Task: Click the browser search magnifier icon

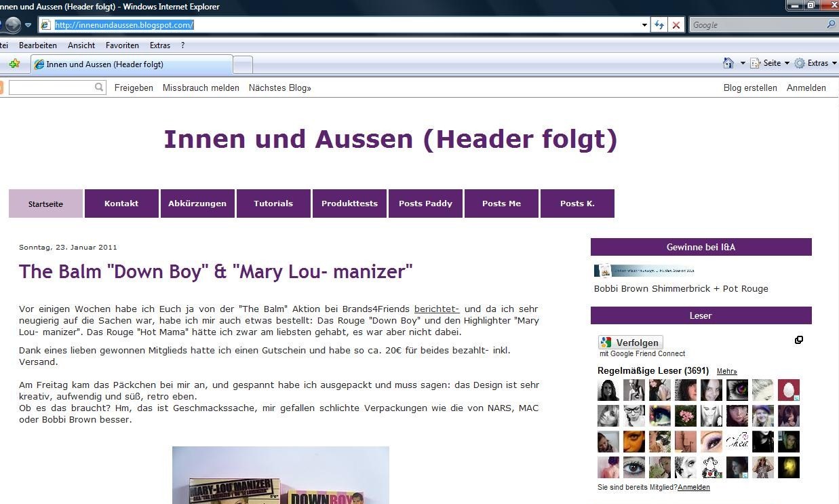Action: (832, 25)
